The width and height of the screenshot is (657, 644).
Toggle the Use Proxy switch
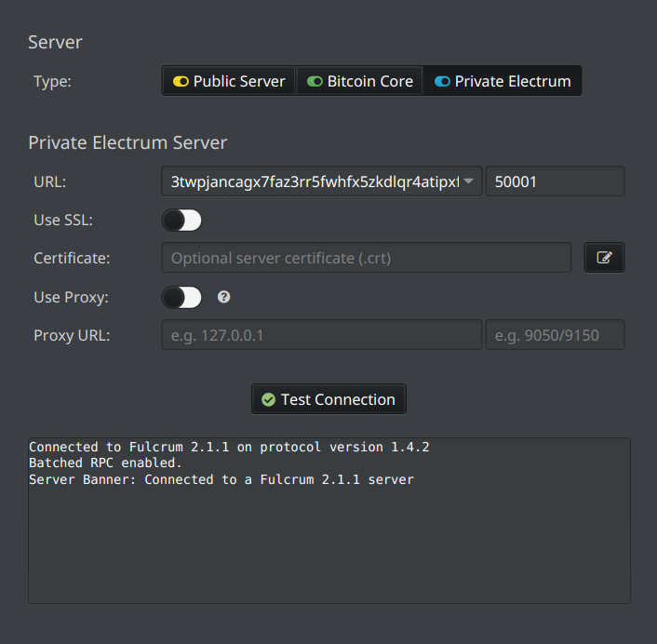click(181, 297)
